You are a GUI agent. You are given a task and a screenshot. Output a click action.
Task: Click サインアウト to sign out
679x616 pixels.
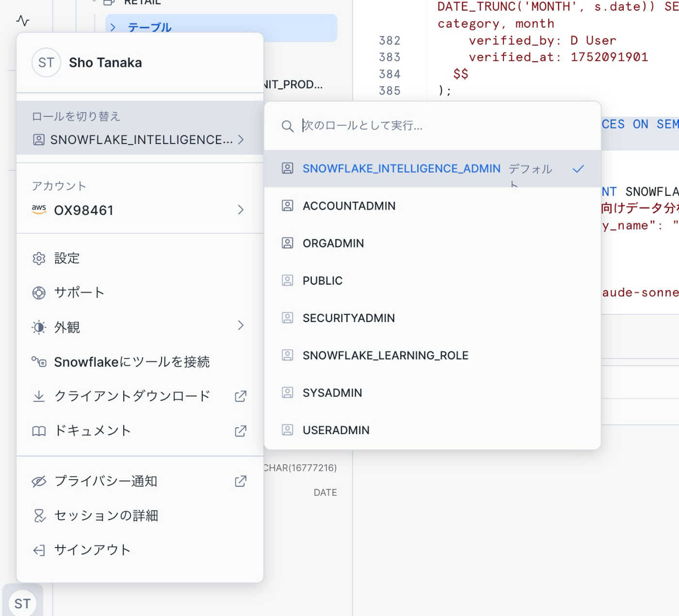pyautogui.click(x=140, y=550)
